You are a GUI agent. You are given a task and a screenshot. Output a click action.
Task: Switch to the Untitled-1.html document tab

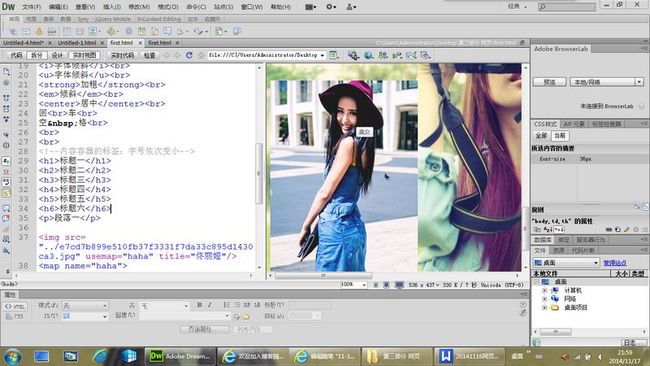click(x=77, y=43)
